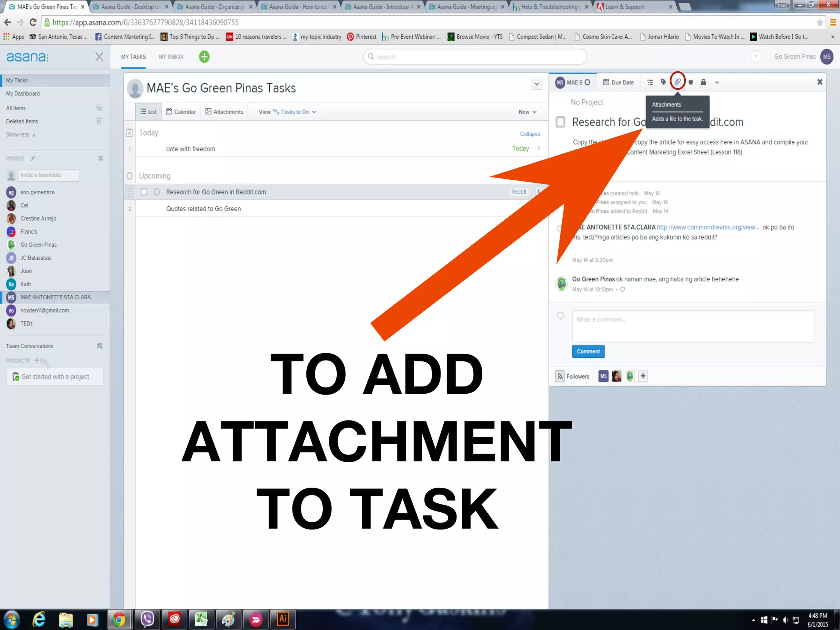Show more bookmarks with double chevron
Image resolution: width=840 pixels, height=630 pixels.
click(x=833, y=37)
